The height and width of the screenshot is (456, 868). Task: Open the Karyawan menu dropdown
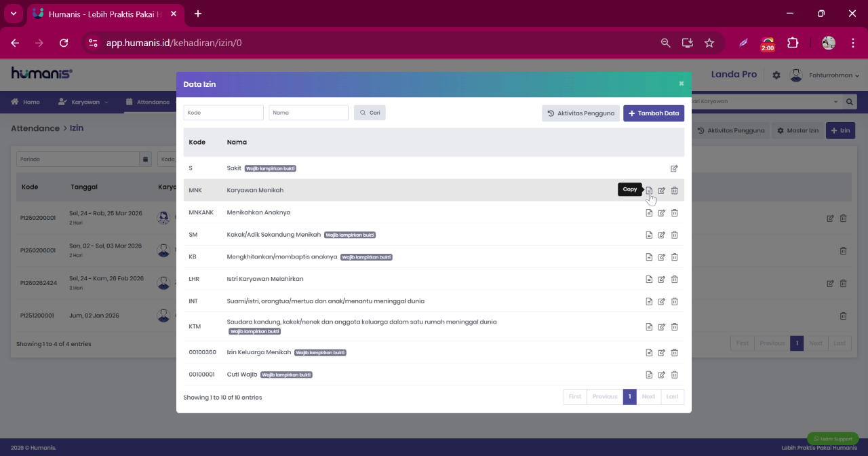pos(83,102)
